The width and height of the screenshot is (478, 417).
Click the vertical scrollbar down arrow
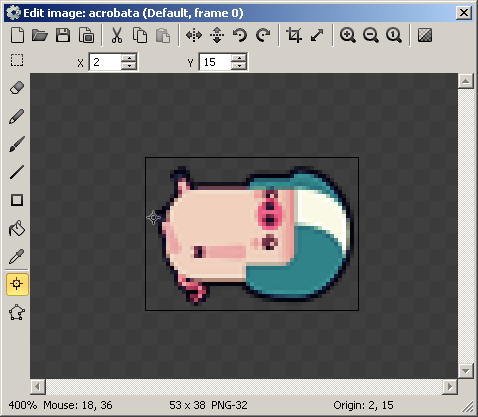coord(466,370)
